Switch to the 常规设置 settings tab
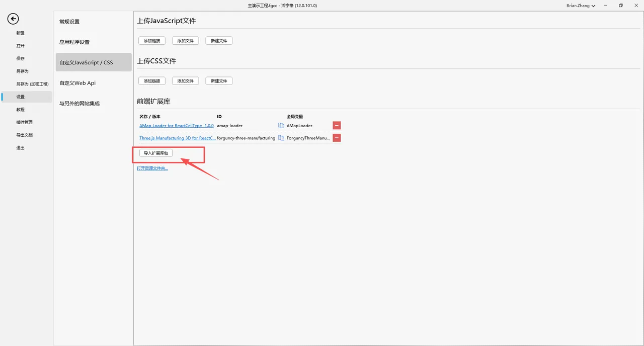The image size is (644, 346). (x=94, y=22)
